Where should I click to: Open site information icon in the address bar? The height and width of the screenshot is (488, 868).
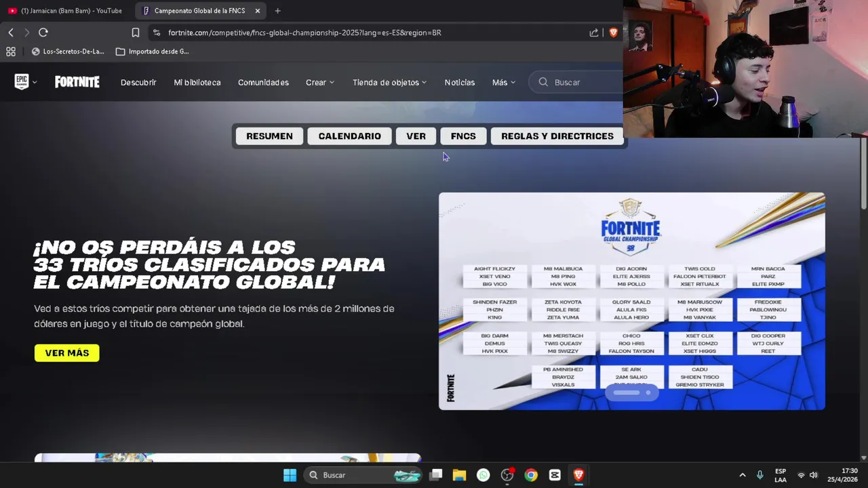point(157,33)
